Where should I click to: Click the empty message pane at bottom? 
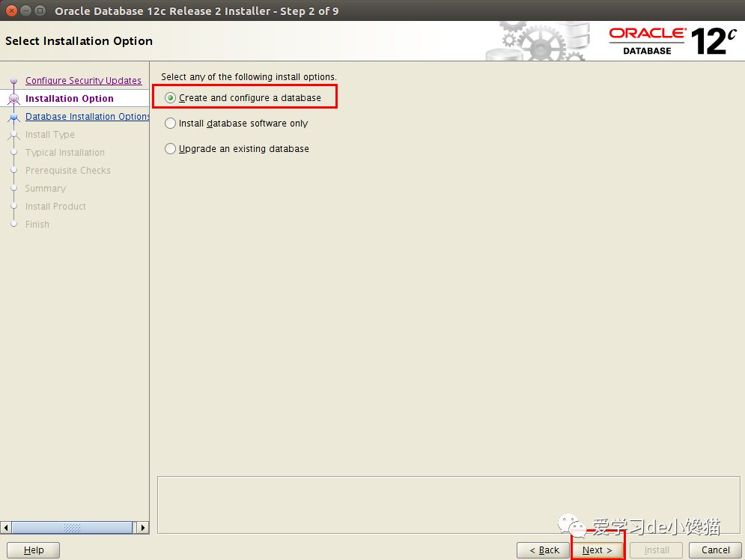[x=448, y=505]
